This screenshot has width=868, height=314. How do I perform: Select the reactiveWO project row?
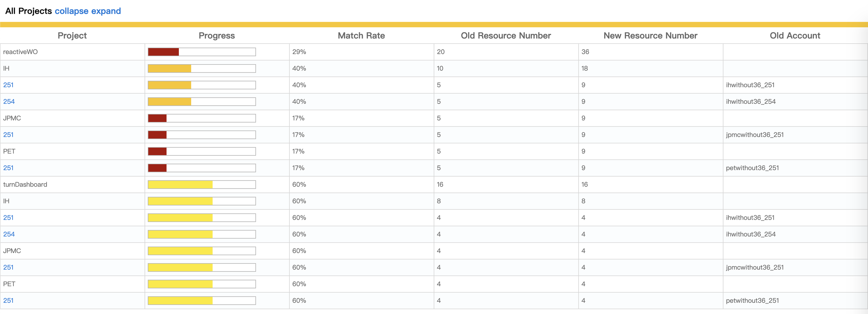pos(434,52)
